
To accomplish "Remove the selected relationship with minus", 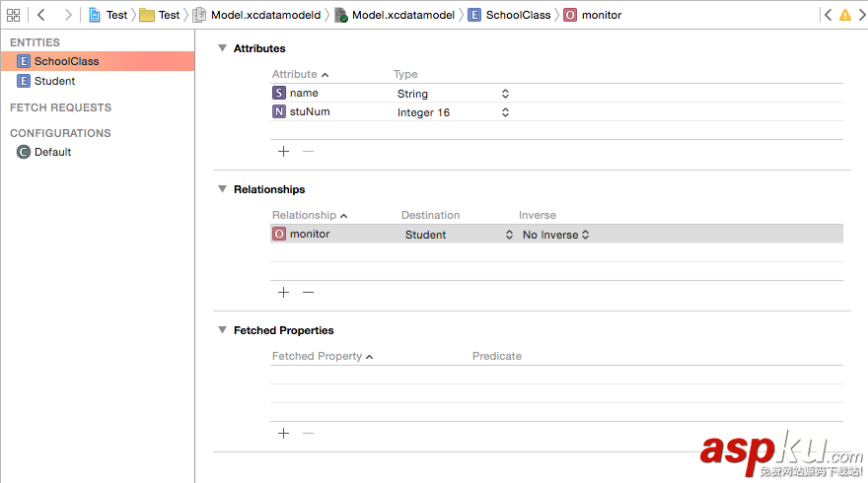I will pyautogui.click(x=308, y=292).
